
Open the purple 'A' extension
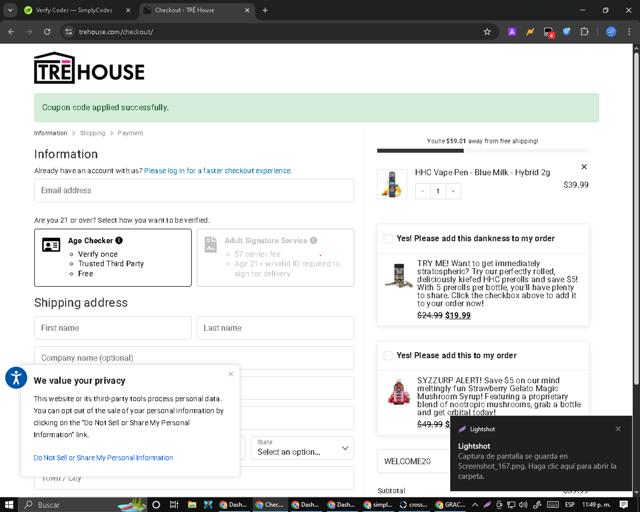pyautogui.click(x=512, y=32)
